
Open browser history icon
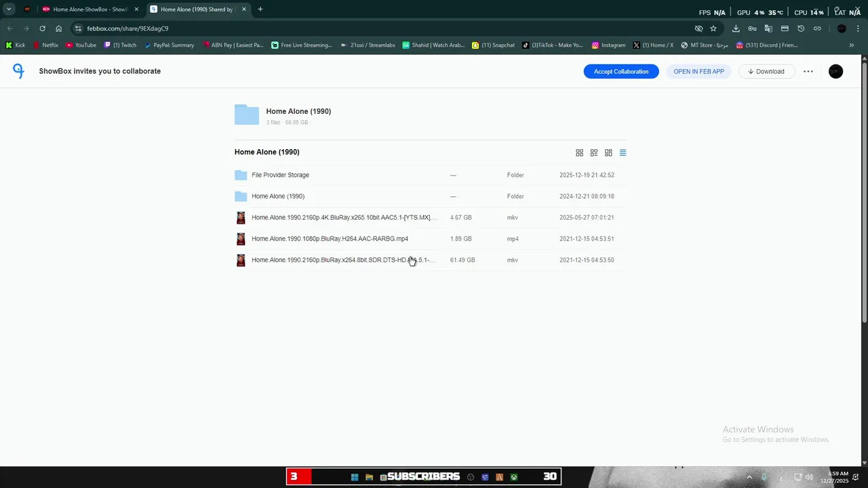[801, 28]
